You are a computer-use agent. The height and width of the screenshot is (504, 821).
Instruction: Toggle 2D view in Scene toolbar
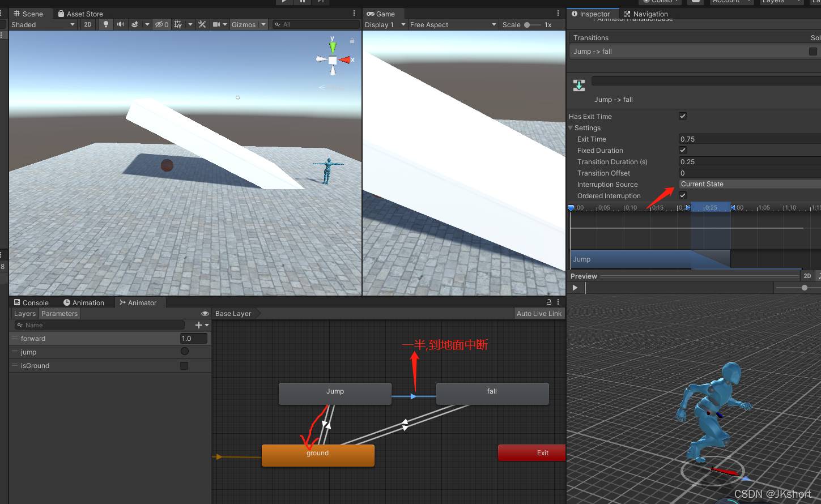point(88,24)
